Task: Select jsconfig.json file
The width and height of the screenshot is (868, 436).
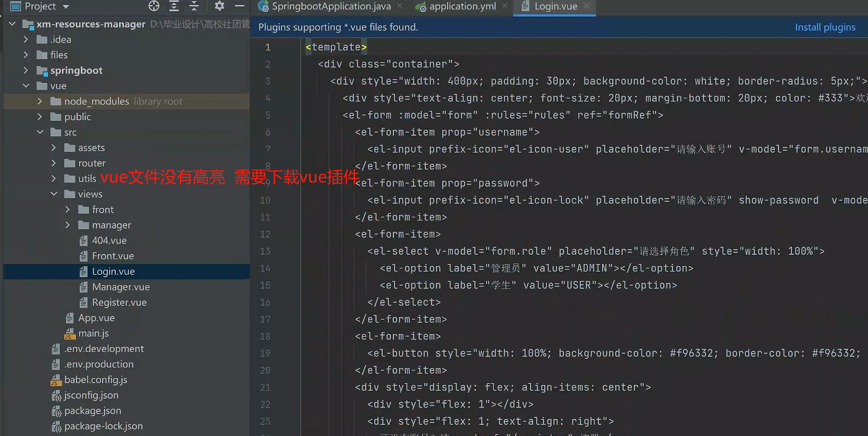Action: pyautogui.click(x=92, y=396)
